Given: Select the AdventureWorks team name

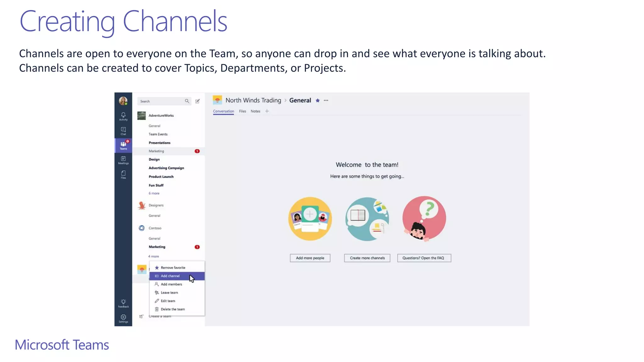Looking at the screenshot, I should (161, 116).
